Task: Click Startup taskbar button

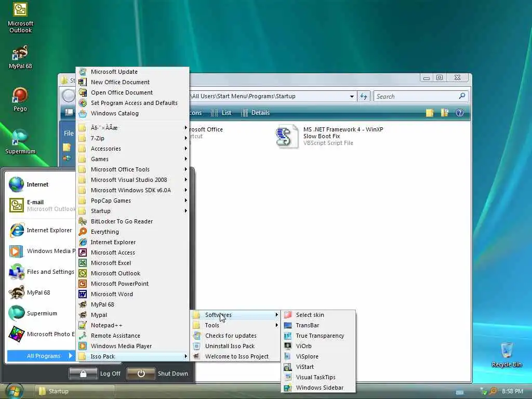Action: click(75, 391)
